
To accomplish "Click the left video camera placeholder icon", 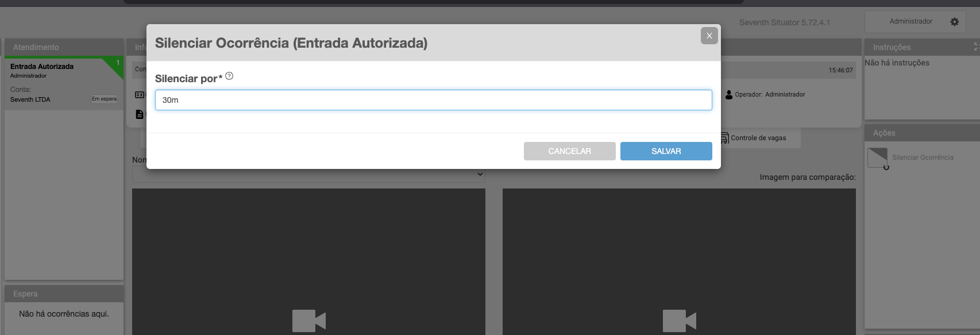I will pyautogui.click(x=308, y=320).
